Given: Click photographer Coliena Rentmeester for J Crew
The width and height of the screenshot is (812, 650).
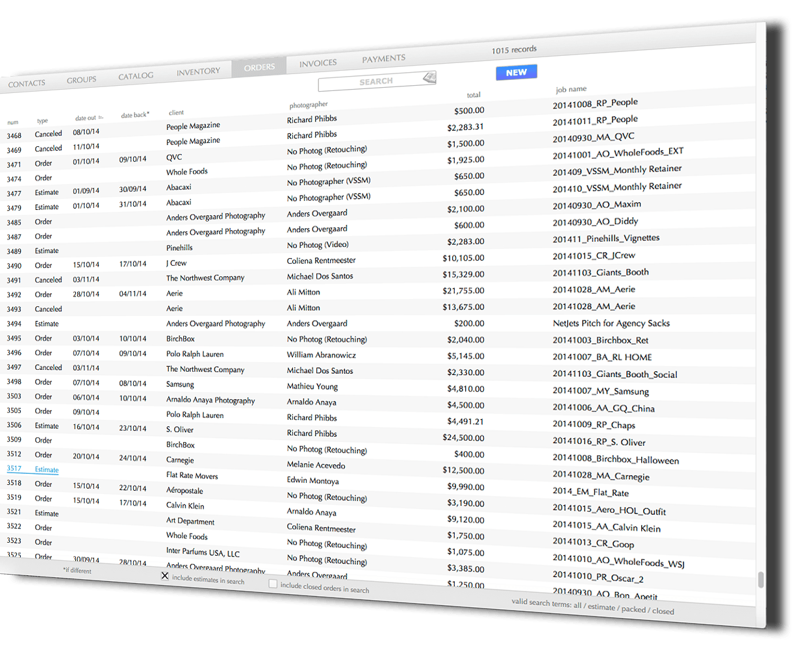Looking at the screenshot, I should point(322,260).
